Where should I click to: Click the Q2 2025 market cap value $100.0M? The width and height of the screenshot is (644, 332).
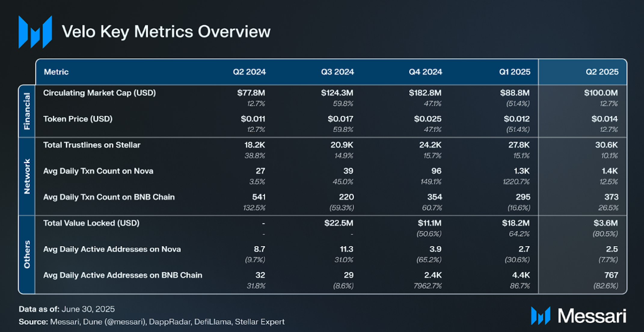tap(601, 93)
